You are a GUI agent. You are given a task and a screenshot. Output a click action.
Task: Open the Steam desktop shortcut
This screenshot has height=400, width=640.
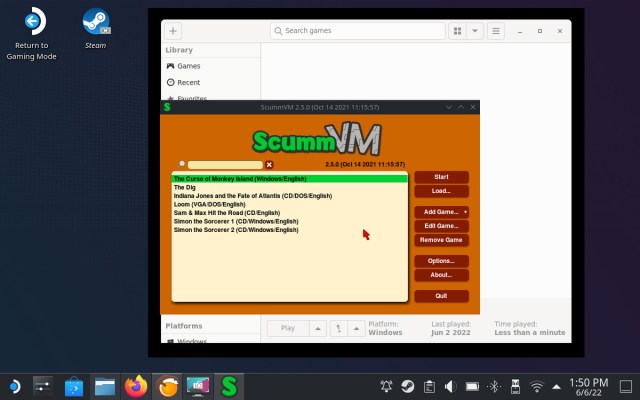[96, 28]
